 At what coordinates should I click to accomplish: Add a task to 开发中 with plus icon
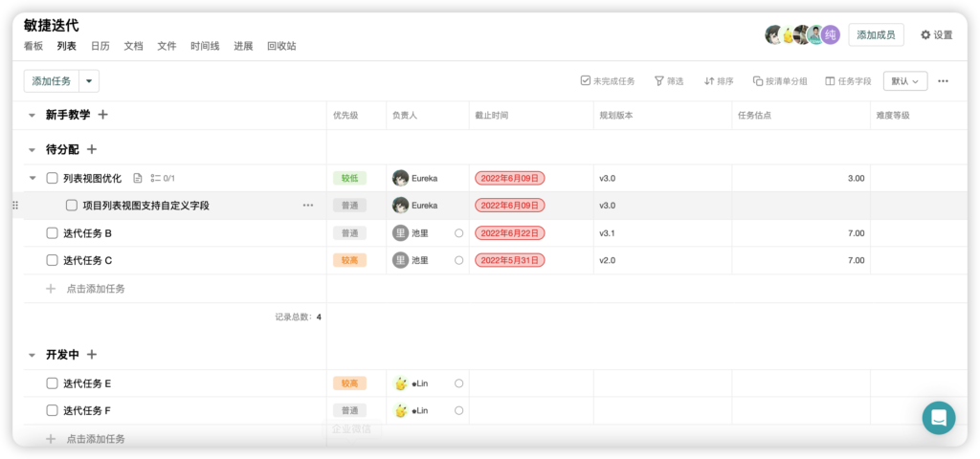(93, 355)
